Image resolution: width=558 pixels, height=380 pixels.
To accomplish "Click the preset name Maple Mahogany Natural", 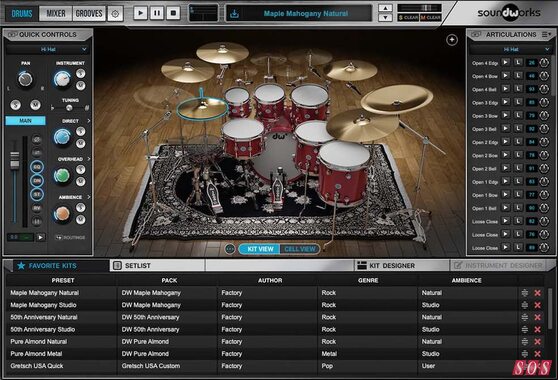I will 306,14.
